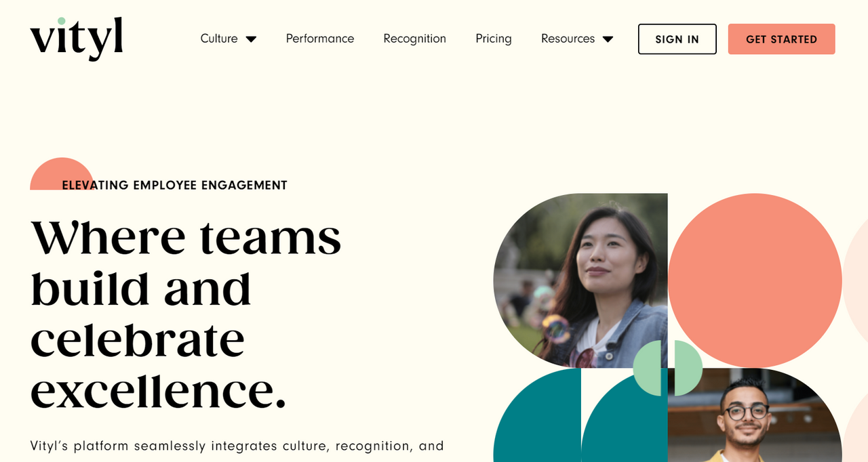Click the GET STARTED button
This screenshot has width=868, height=462.
(x=782, y=39)
